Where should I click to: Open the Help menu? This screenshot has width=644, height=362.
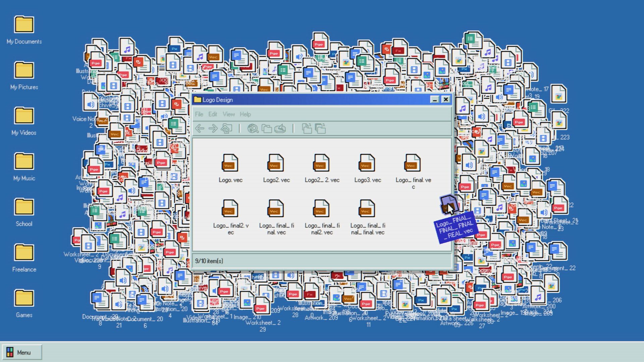click(x=245, y=114)
